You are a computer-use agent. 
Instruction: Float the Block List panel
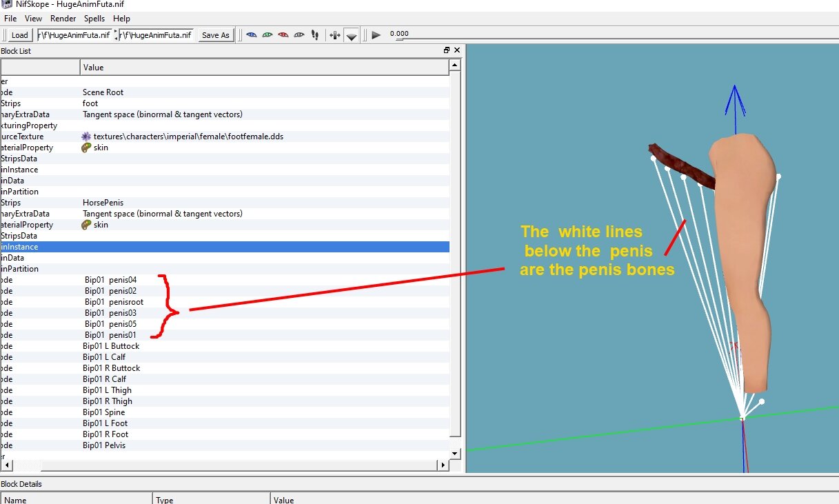click(447, 50)
